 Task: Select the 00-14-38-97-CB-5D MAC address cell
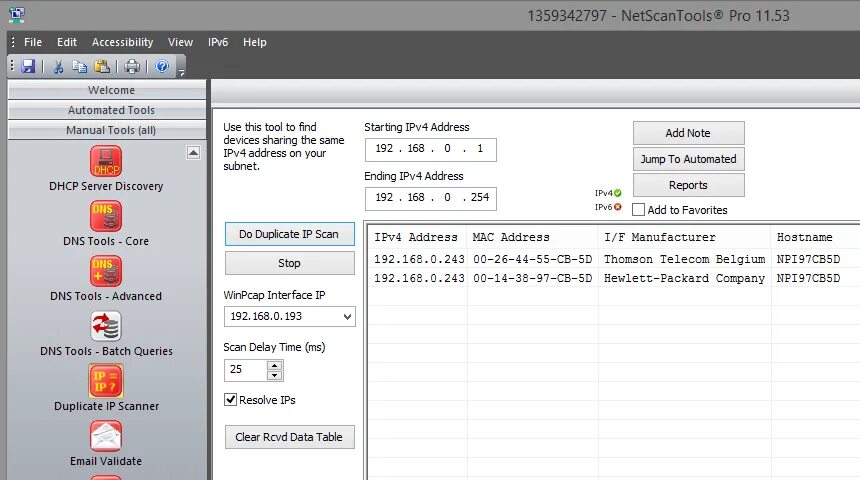[x=533, y=278]
